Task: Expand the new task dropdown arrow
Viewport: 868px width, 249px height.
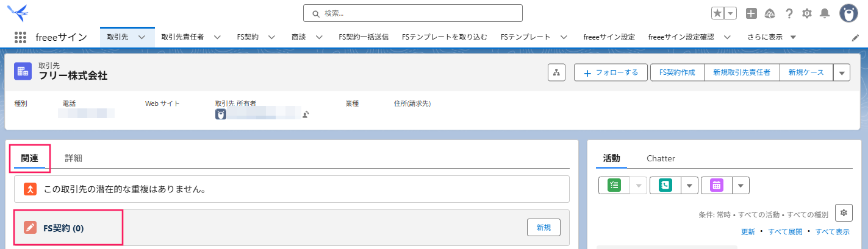Action: 638,186
